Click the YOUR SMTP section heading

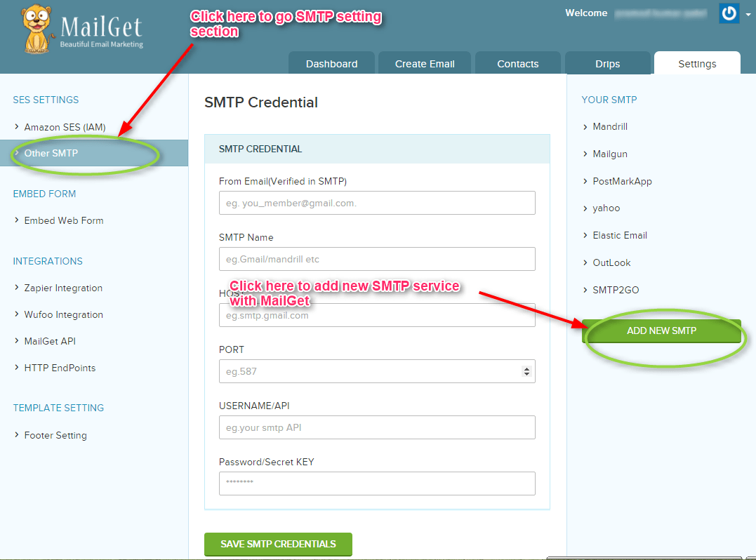(609, 100)
